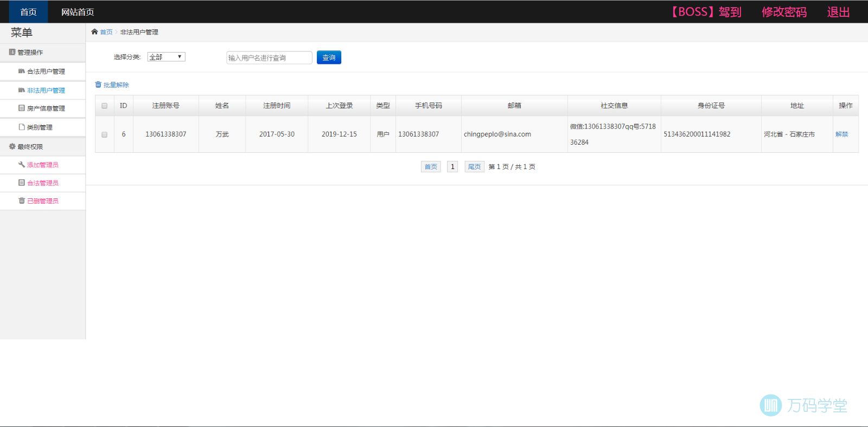Viewport: 868px width, 427px height.
Task: Click the 合法用户管理 sidebar icon
Action: 22,71
